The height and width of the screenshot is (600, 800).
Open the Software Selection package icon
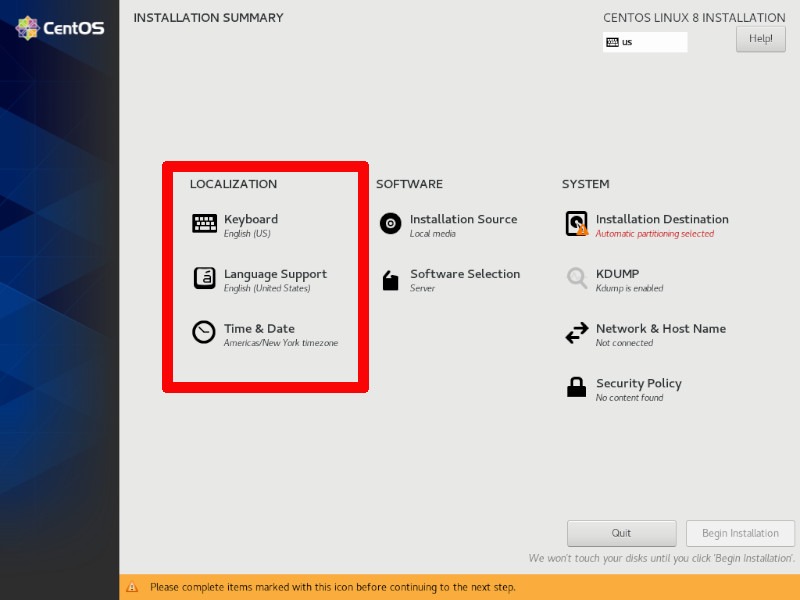[x=390, y=278]
